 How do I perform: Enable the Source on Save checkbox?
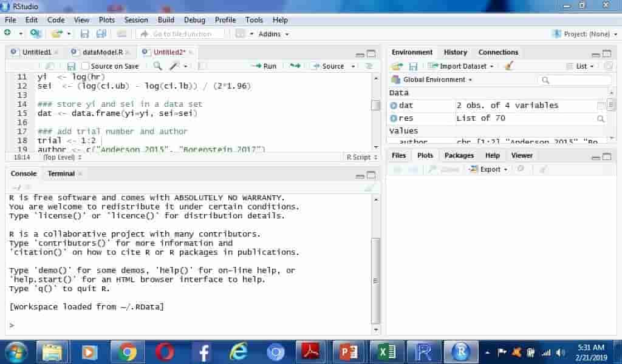point(86,66)
